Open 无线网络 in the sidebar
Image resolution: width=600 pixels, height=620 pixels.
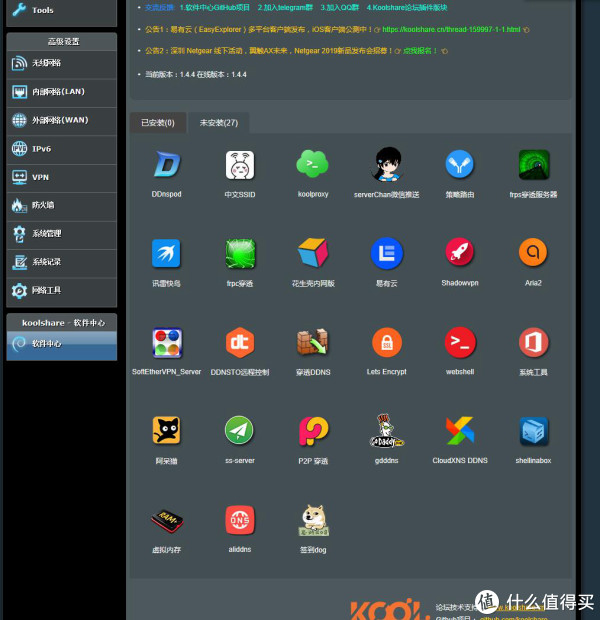62,64
